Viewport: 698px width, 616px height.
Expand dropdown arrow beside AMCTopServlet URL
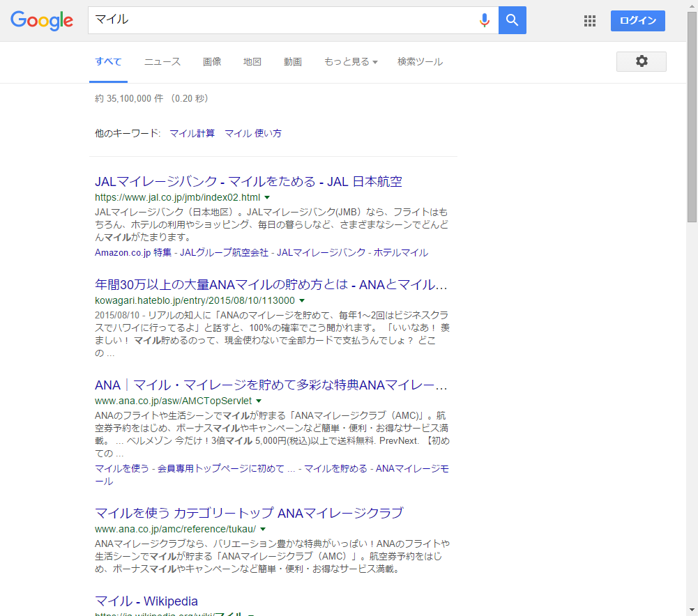click(x=259, y=401)
